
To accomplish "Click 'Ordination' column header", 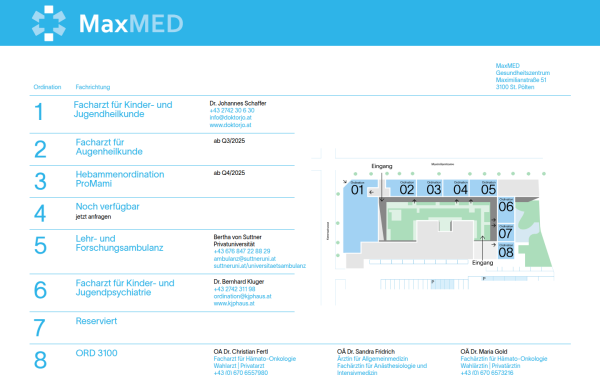I will 47,87.
